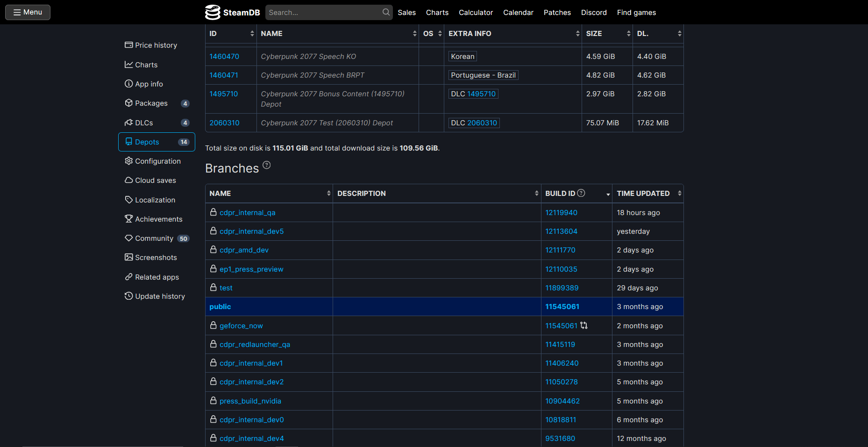Click lock icon next to test branch
Image resolution: width=868 pixels, height=447 pixels.
click(213, 288)
